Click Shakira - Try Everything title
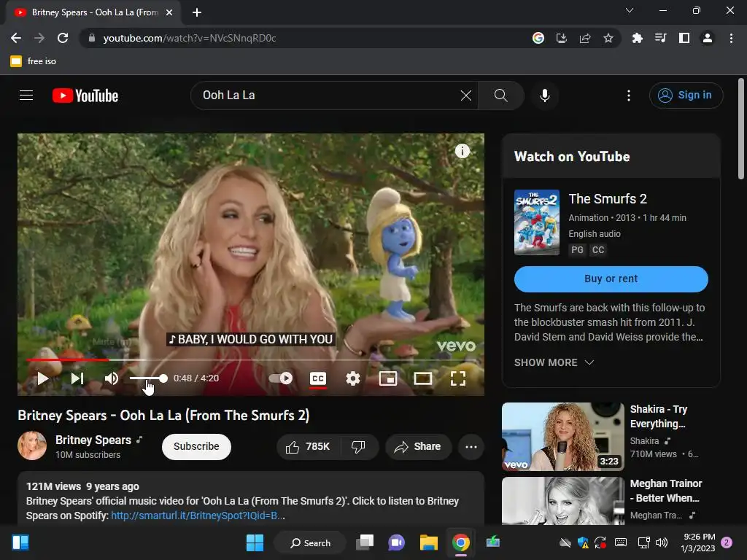Screen dimensions: 747x560 (x=659, y=416)
